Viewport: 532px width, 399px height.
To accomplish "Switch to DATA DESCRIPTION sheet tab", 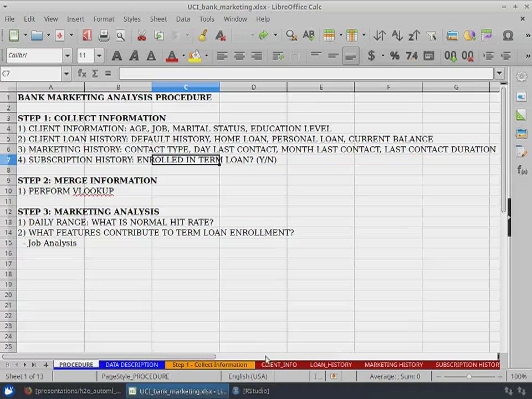I will tap(132, 365).
